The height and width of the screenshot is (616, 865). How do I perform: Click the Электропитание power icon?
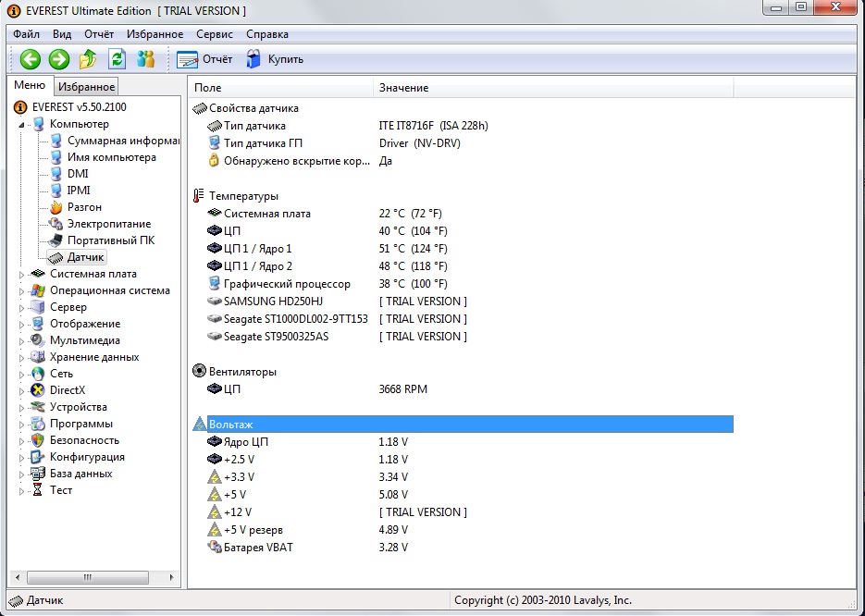tap(56, 224)
